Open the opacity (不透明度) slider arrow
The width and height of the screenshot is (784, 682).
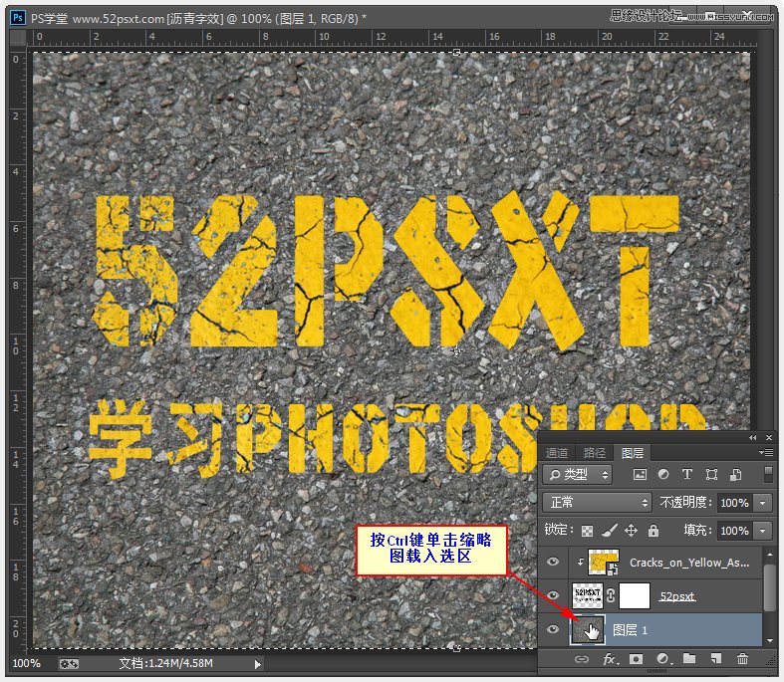click(x=762, y=503)
